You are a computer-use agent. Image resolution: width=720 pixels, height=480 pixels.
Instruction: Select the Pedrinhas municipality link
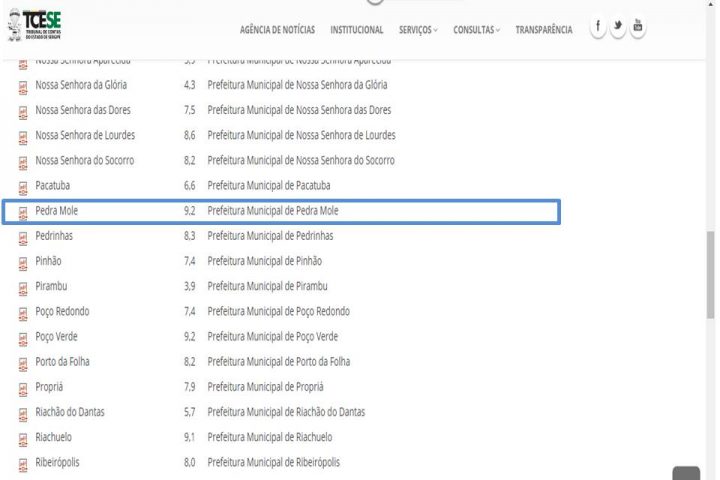pos(54,236)
